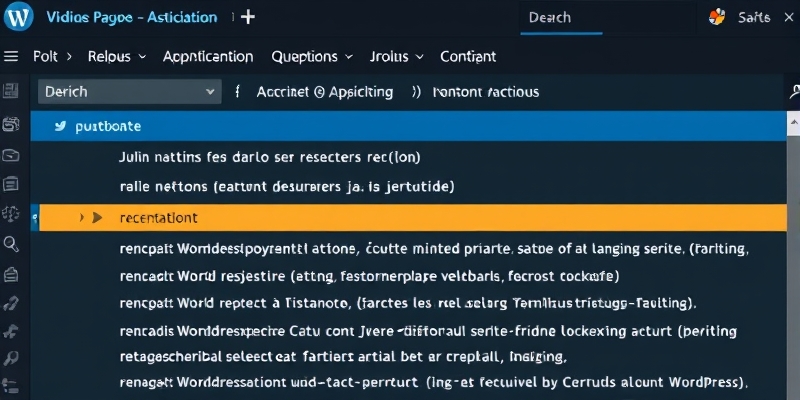The height and width of the screenshot is (400, 800).
Task: Click the balance scales icon in sidebar
Action: (x=11, y=213)
